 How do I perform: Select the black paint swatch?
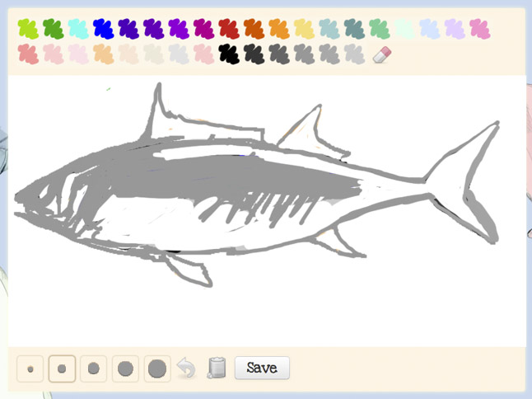point(229,54)
